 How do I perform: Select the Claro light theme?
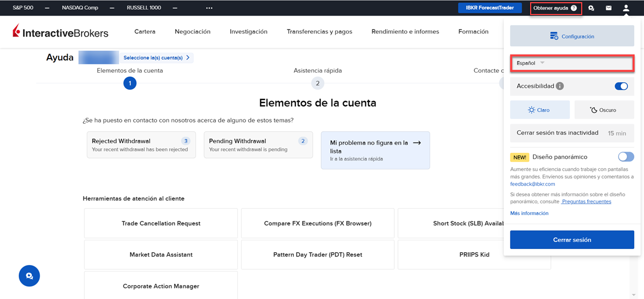coord(540,110)
